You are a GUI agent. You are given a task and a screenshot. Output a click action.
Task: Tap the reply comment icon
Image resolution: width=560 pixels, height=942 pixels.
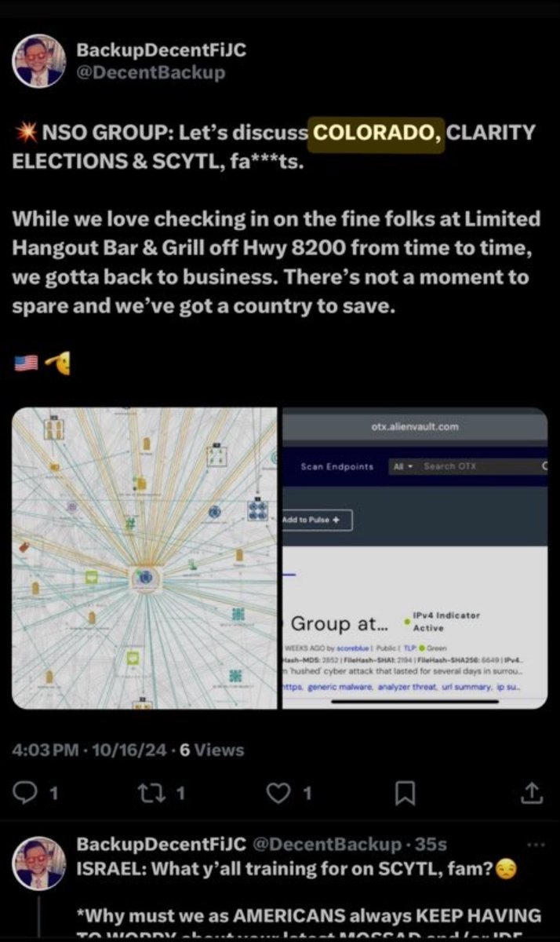30,794
